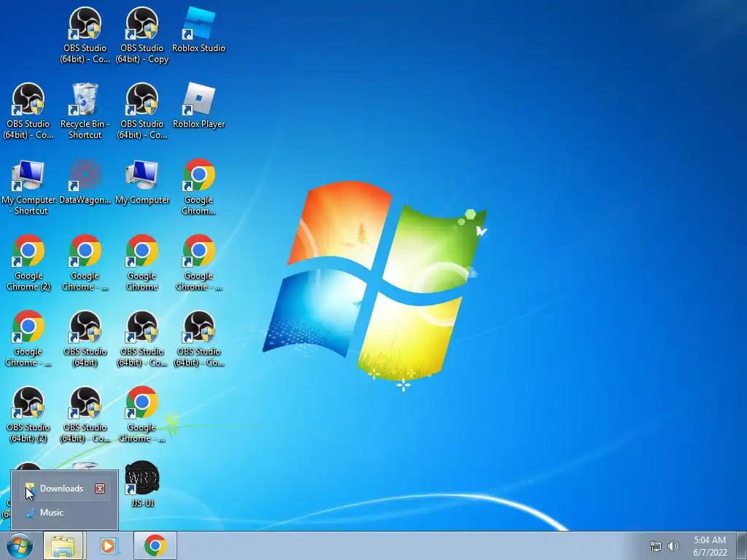The width and height of the screenshot is (747, 560).
Task: Switch to the Downloads window preview
Action: 65,489
